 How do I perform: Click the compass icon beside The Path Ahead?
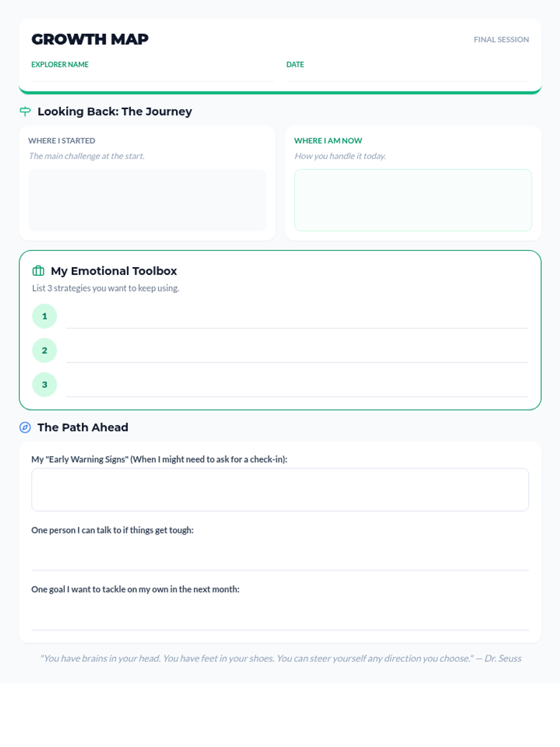click(x=25, y=427)
